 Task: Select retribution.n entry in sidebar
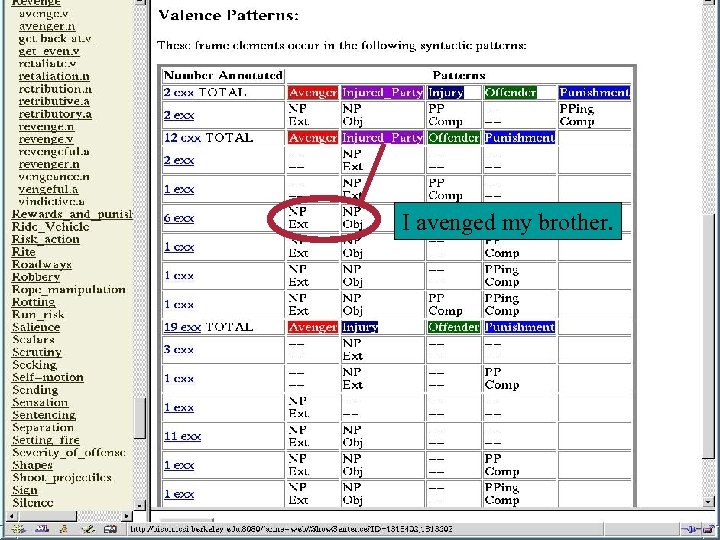click(55, 89)
